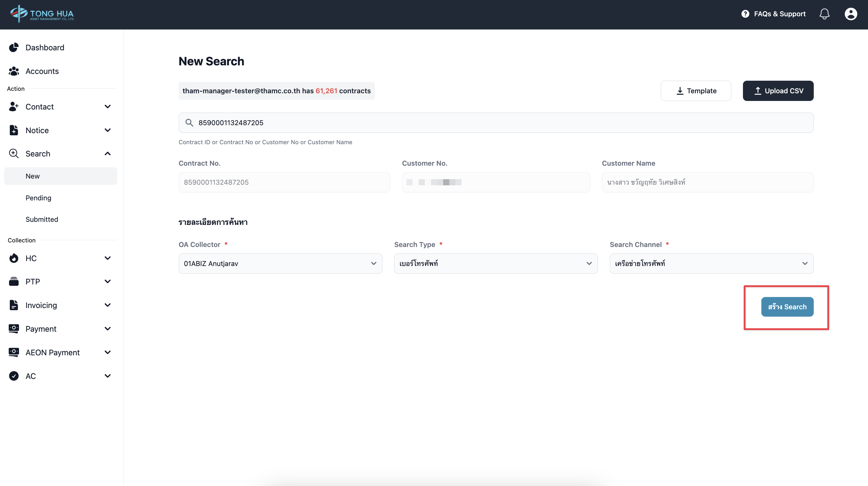
Task: Click the Accounts people icon
Action: click(14, 71)
